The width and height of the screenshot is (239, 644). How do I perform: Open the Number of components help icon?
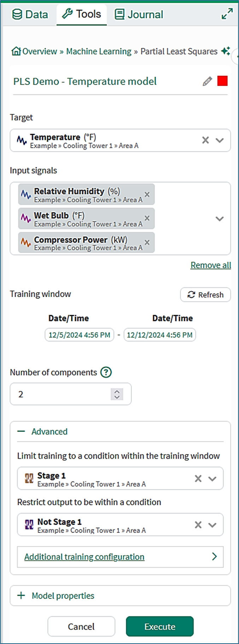pyautogui.click(x=106, y=372)
